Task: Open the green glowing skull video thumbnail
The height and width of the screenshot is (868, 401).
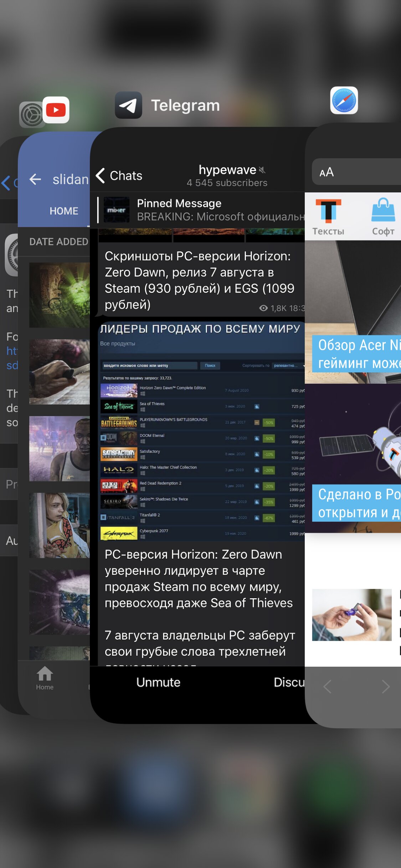Action: point(60,295)
